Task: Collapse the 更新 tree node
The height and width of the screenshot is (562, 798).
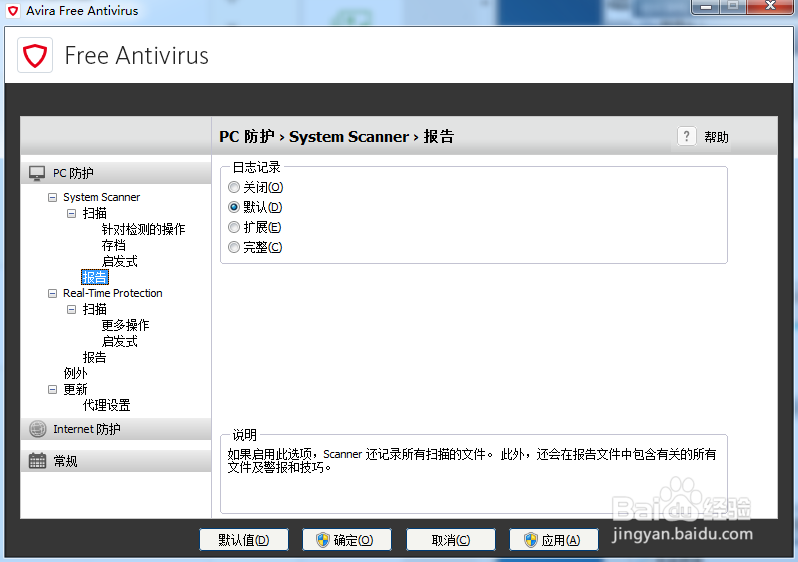Action: [52, 389]
